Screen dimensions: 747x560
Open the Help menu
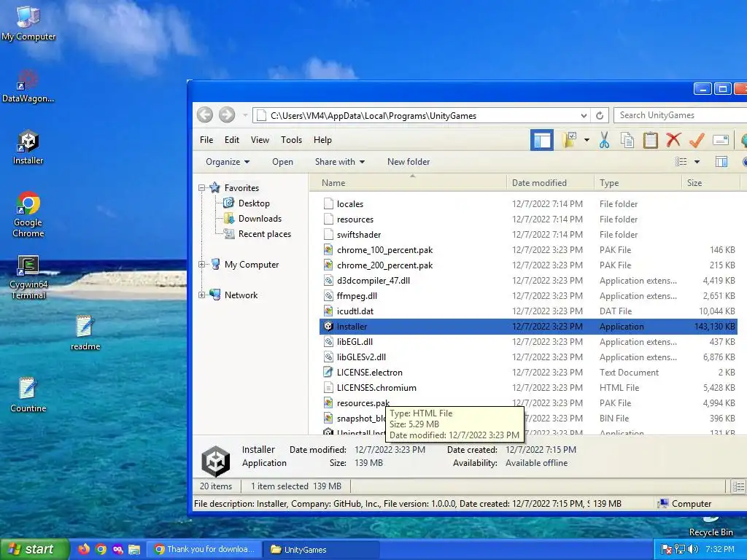322,140
